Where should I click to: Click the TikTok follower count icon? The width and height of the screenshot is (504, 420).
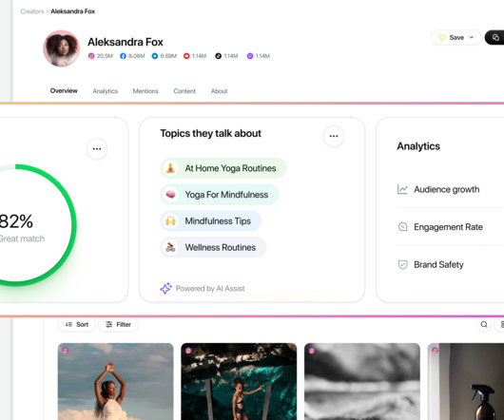(x=218, y=56)
